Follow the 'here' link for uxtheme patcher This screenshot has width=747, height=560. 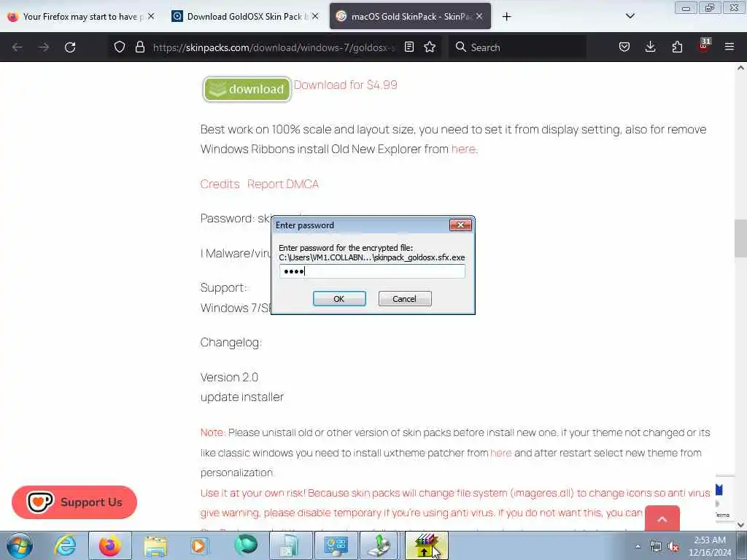tap(500, 452)
